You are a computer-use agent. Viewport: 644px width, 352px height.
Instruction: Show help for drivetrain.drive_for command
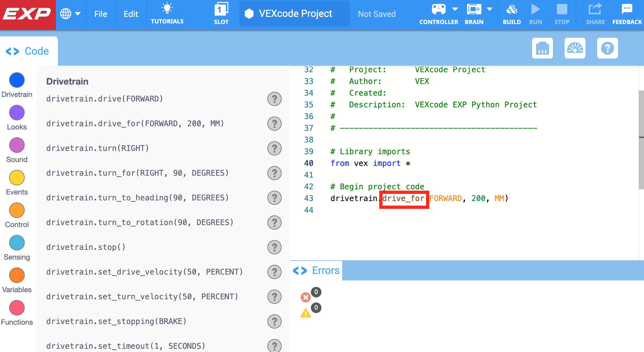(275, 124)
